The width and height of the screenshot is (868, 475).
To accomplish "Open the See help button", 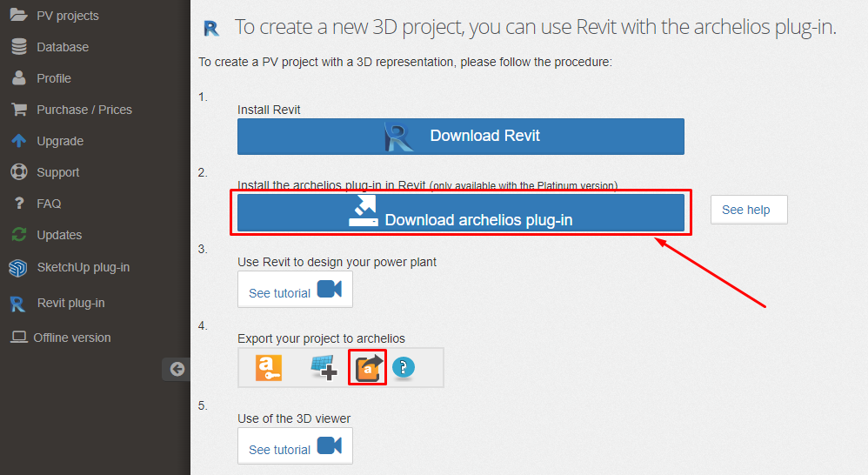I will pyautogui.click(x=749, y=210).
